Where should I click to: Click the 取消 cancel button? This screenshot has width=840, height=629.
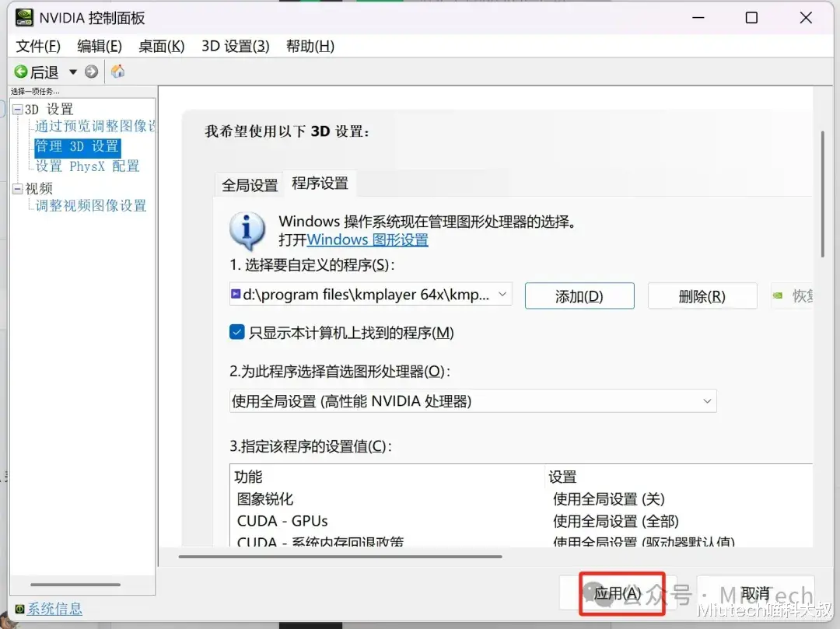pyautogui.click(x=755, y=593)
